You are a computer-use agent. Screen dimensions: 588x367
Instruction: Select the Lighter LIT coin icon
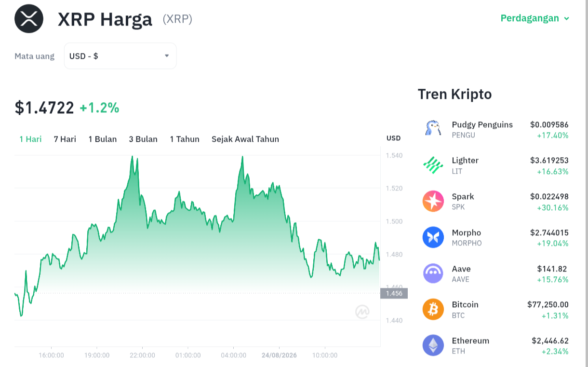pyautogui.click(x=433, y=165)
